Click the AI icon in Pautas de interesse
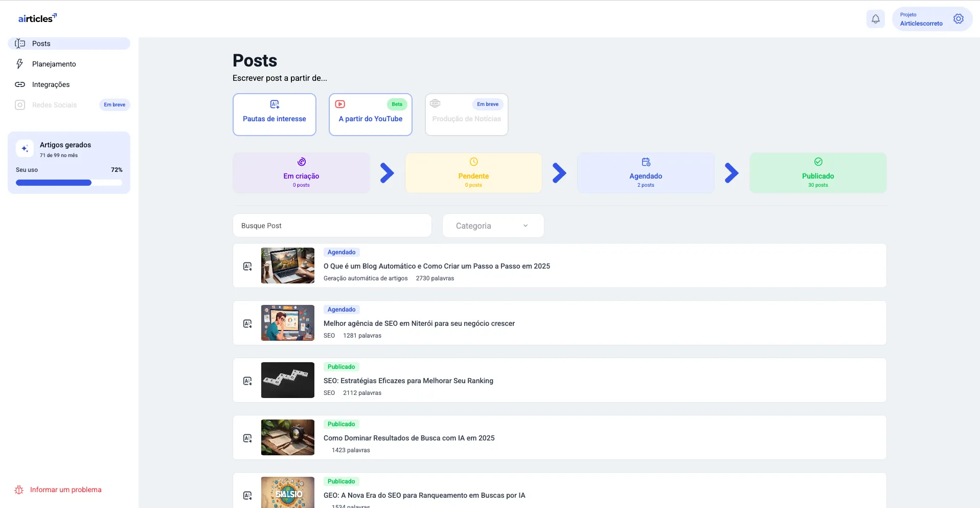Viewport: 980px width, 508px height. [275, 104]
